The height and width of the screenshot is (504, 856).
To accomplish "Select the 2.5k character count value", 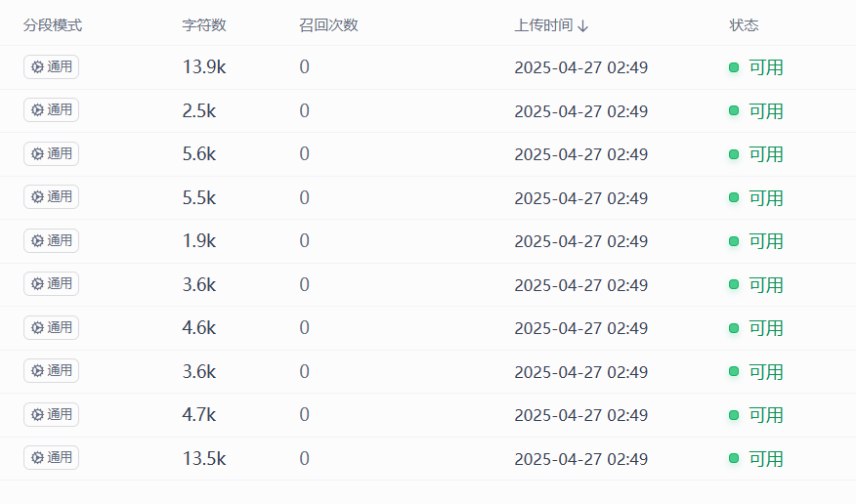I will pyautogui.click(x=199, y=110).
